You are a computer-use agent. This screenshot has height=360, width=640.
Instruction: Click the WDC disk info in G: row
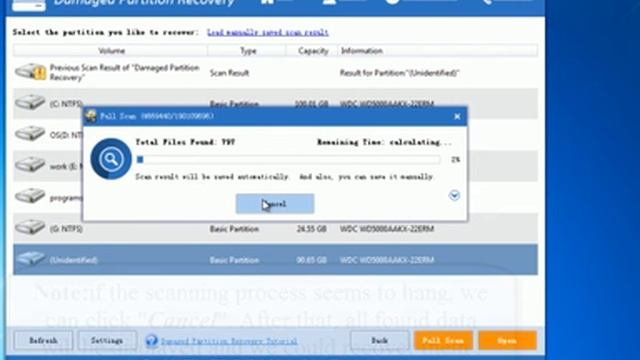pyautogui.click(x=387, y=229)
